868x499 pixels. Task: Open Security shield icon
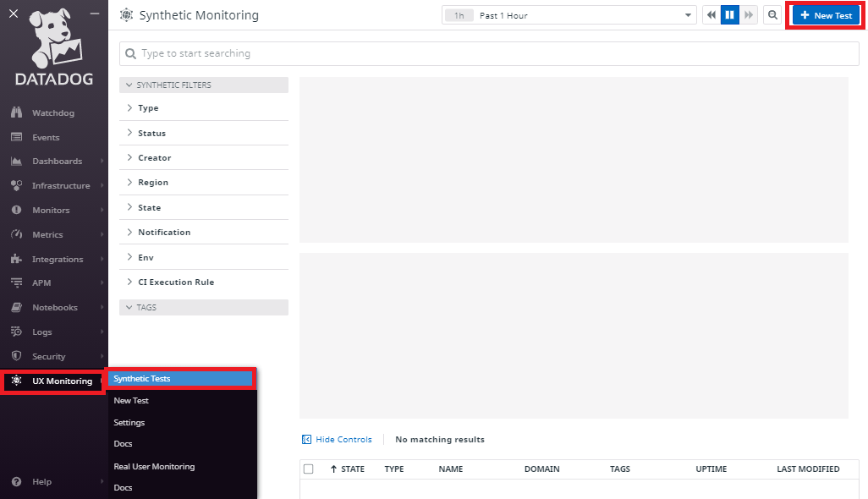(17, 356)
